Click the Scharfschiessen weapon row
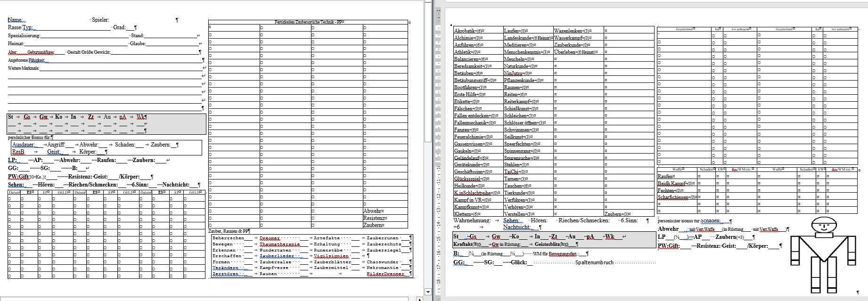Viewport: 868px width, 301px height. (x=676, y=197)
